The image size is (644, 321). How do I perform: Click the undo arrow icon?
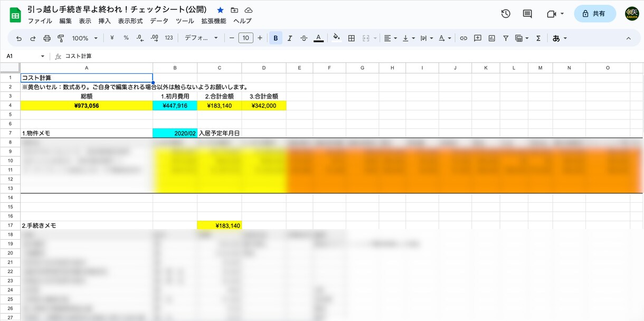[19, 38]
